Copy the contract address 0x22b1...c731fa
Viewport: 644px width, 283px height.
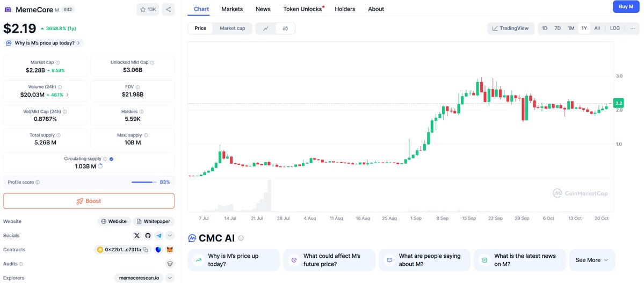pos(145,250)
